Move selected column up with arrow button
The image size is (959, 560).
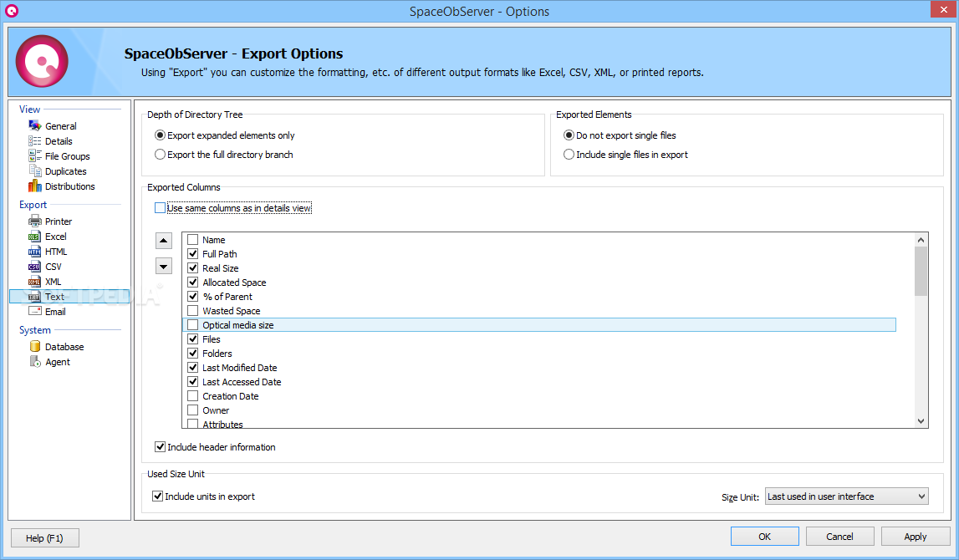click(163, 240)
